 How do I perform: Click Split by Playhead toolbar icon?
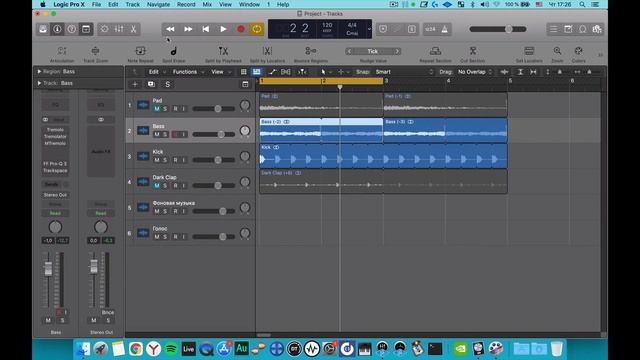tap(223, 51)
